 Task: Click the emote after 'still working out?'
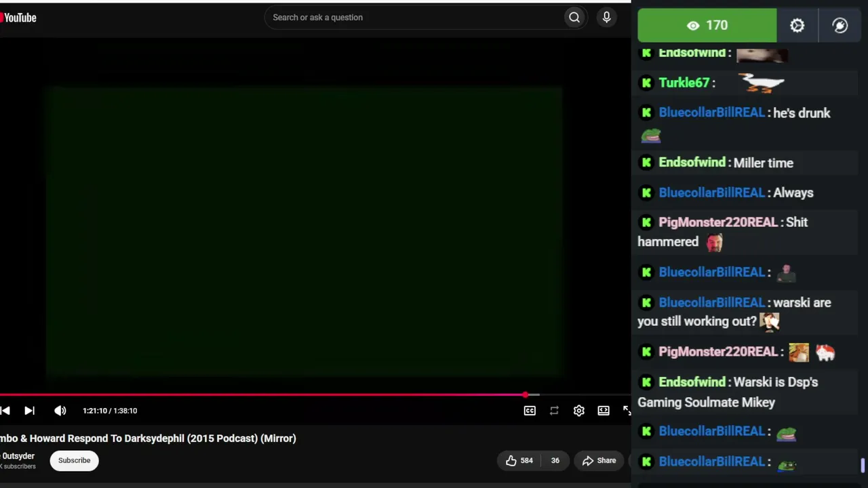pyautogui.click(x=769, y=321)
